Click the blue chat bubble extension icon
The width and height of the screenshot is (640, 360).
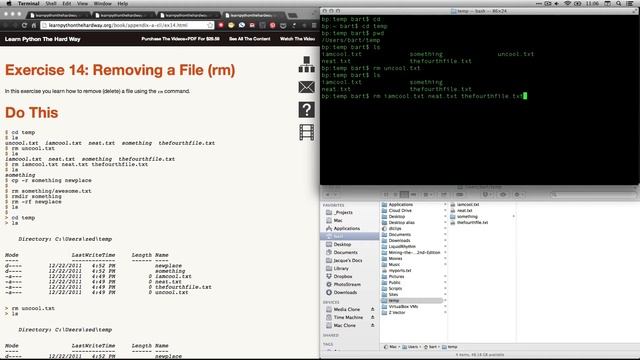(x=242, y=25)
